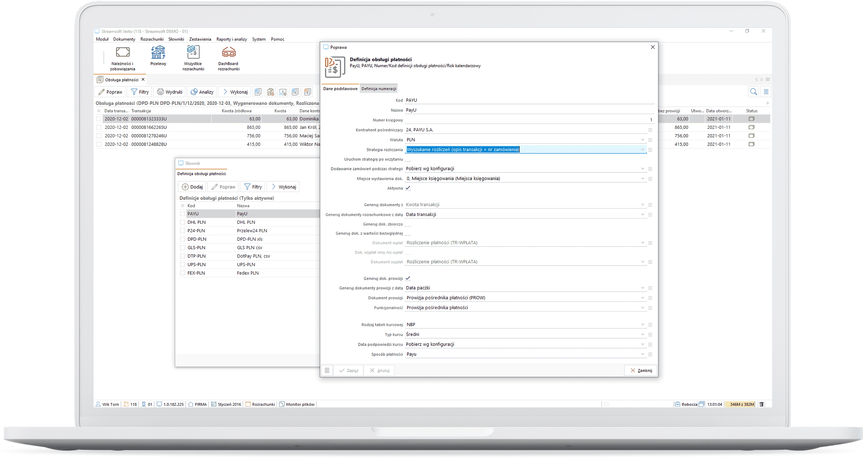The height and width of the screenshot is (472, 868).
Task: Open the Słowniki menu
Action: [176, 39]
